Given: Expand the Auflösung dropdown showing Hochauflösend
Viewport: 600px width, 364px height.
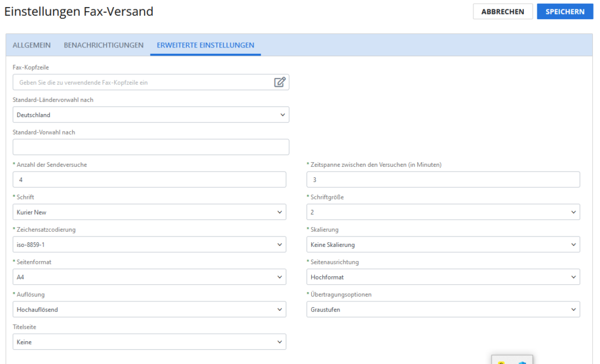Looking at the screenshot, I should coord(149,310).
